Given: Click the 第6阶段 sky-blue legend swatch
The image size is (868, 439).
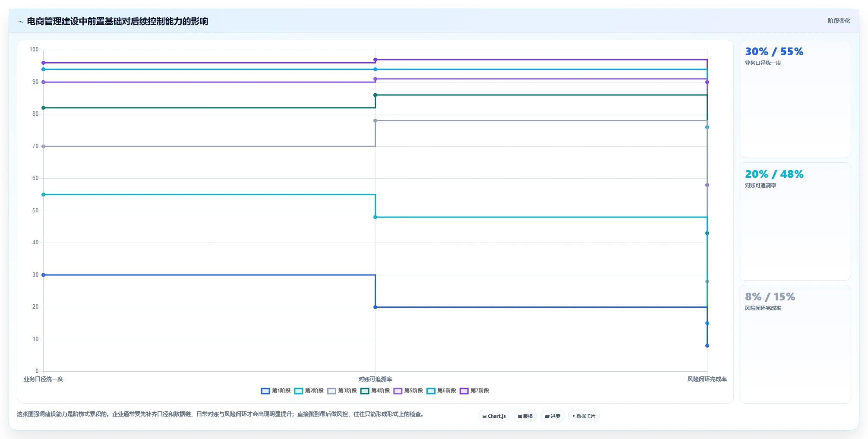Looking at the screenshot, I should (431, 391).
